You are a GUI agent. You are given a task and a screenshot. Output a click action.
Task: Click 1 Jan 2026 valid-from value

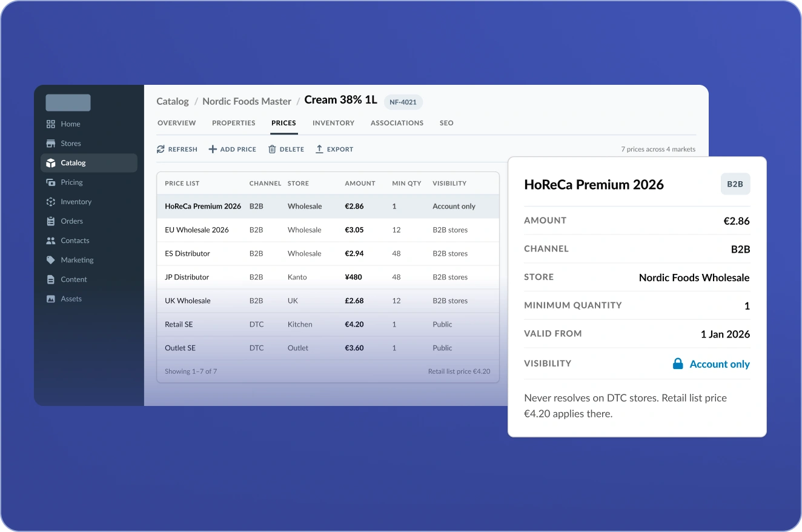pyautogui.click(x=725, y=334)
